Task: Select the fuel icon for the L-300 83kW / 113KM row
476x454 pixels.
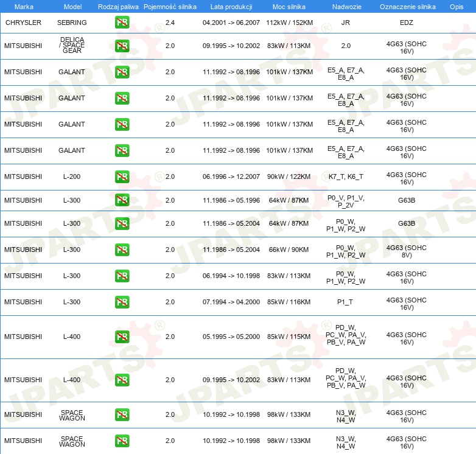Action: (122, 276)
